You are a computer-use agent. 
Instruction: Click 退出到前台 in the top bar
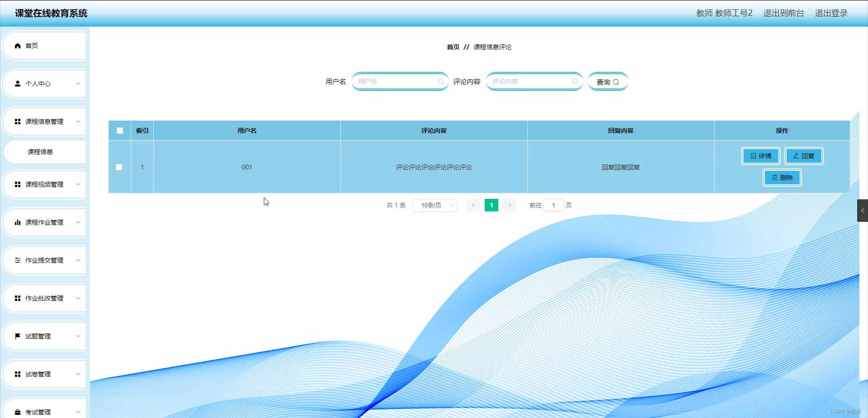(783, 13)
